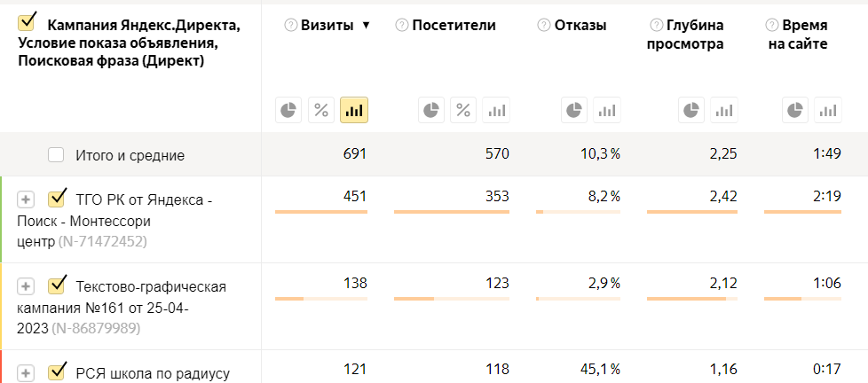Image resolution: width=868 pixels, height=383 pixels.
Task: Show pie chart for Визиты column
Action: coord(288,110)
